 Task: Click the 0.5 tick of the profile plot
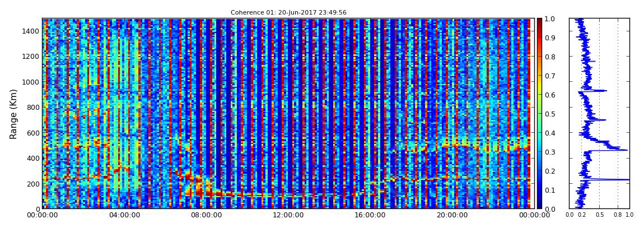(600, 215)
